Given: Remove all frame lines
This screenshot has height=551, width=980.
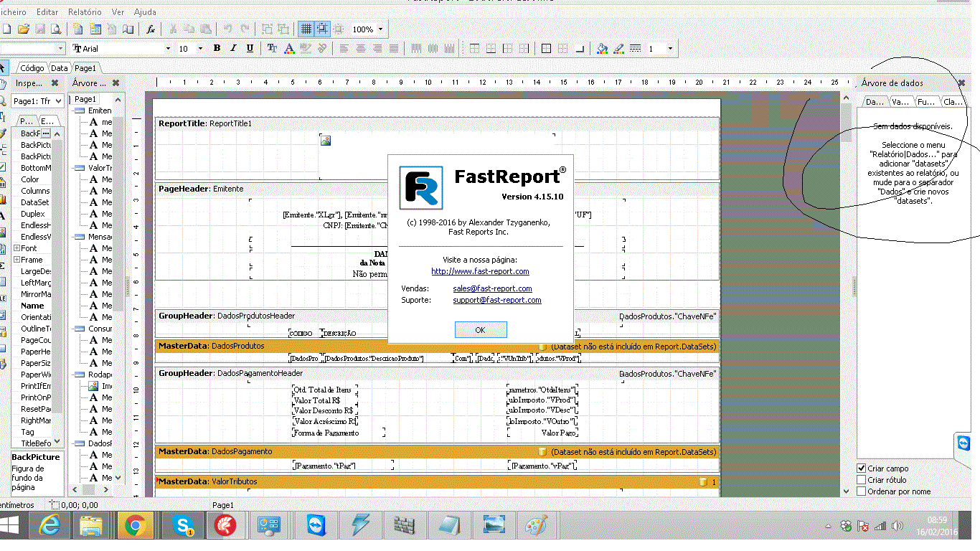Looking at the screenshot, I should (562, 48).
